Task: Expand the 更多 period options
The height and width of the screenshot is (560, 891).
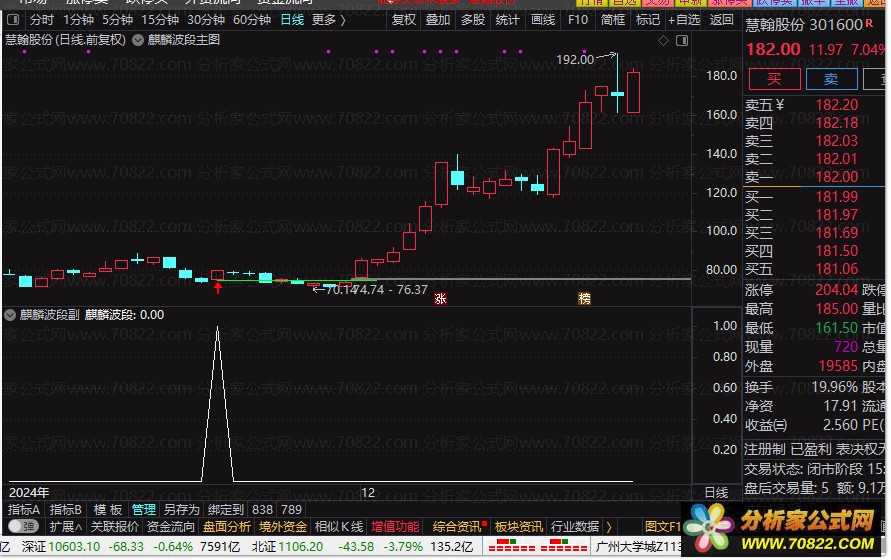Action: coord(328,20)
